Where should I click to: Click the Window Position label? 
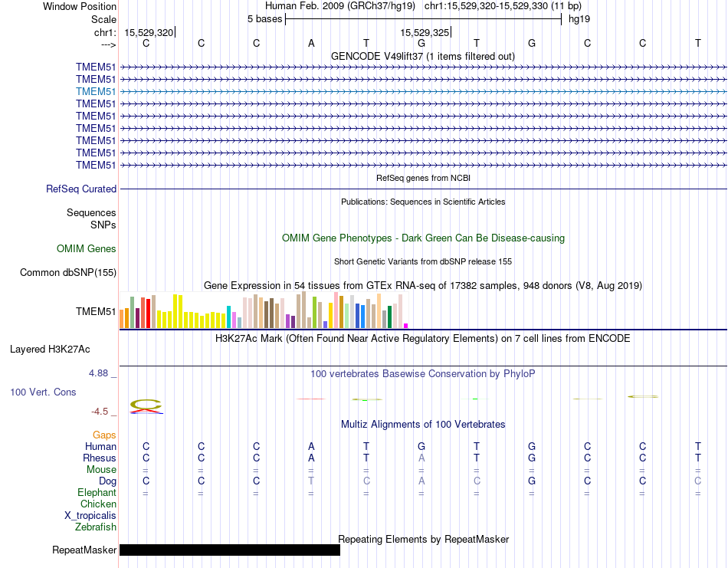point(80,6)
